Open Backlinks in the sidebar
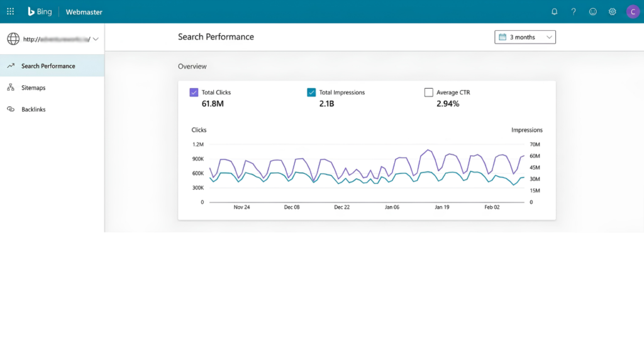This screenshot has height=362, width=644. pos(52,109)
